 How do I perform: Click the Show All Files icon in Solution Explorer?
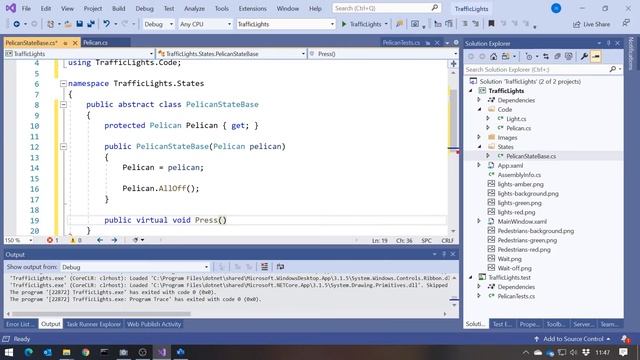tap(569, 57)
